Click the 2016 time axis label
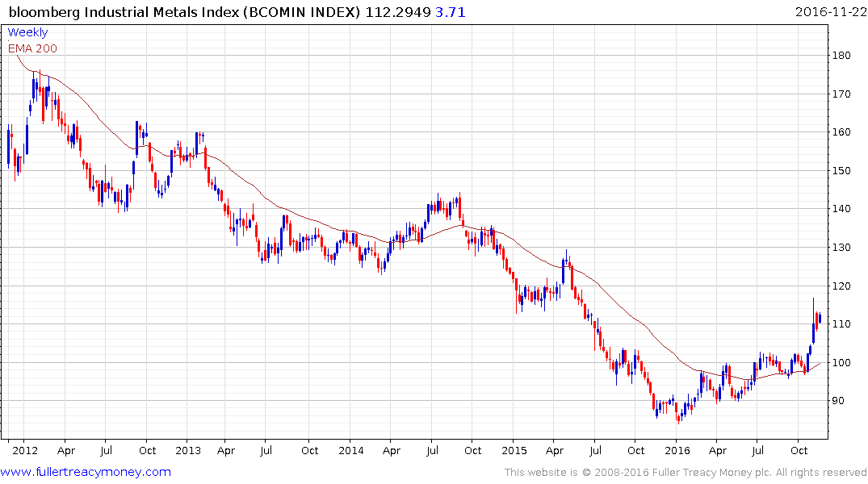Viewport: 868px width, 484px height. coord(677,451)
